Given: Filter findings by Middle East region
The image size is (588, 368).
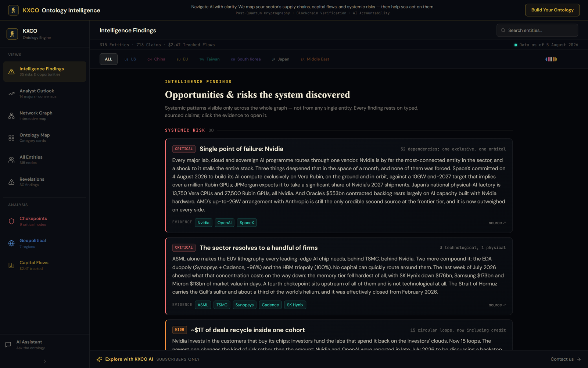Looking at the screenshot, I should tap(315, 59).
